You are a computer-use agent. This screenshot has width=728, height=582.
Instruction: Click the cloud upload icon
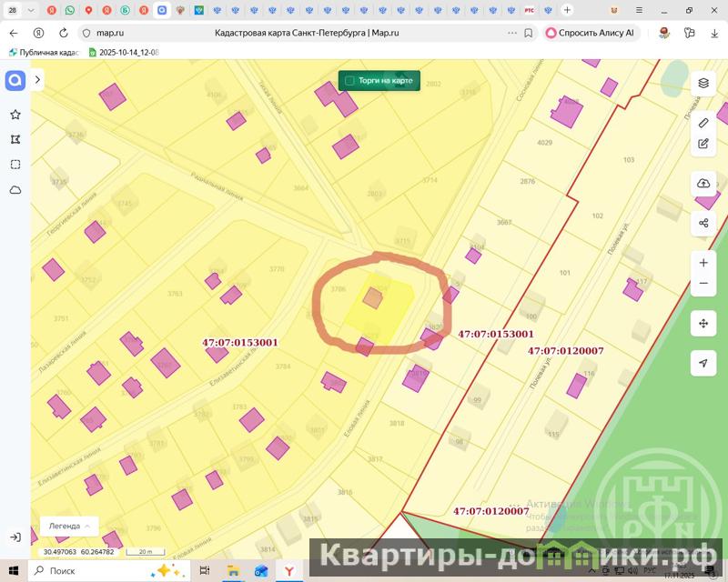tap(703, 184)
